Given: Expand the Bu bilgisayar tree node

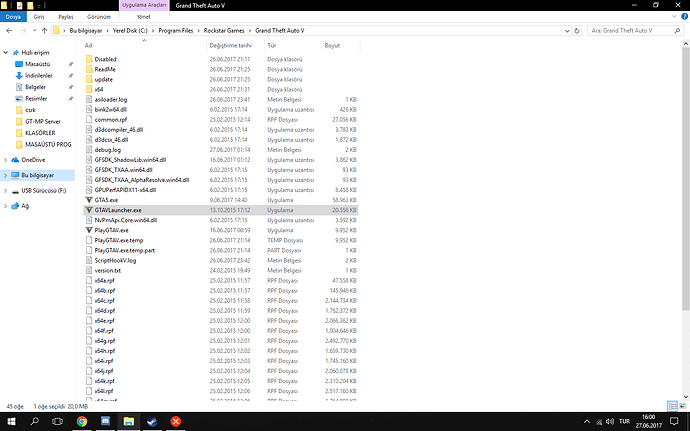Looking at the screenshot, I should pos(5,175).
